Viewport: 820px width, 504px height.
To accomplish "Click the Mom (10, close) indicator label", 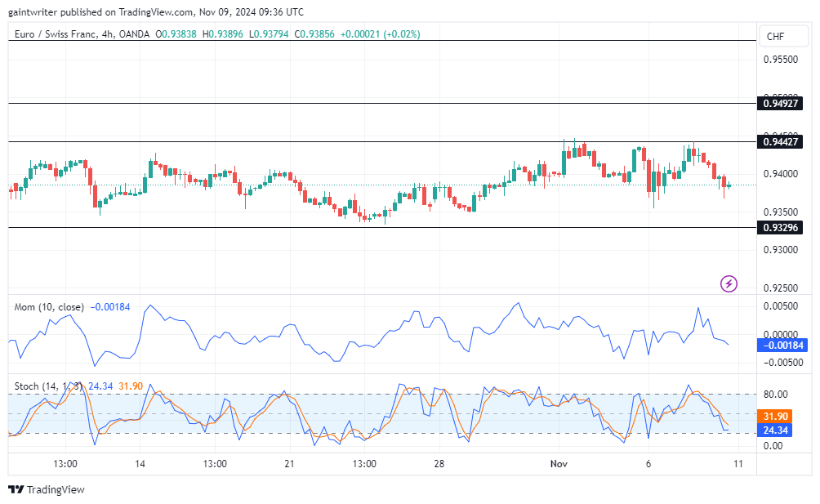I will click(49, 307).
